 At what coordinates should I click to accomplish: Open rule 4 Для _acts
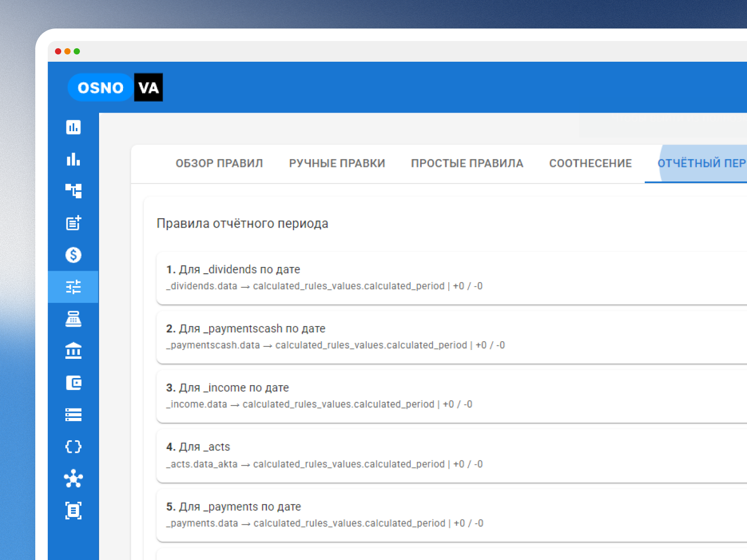click(x=451, y=456)
